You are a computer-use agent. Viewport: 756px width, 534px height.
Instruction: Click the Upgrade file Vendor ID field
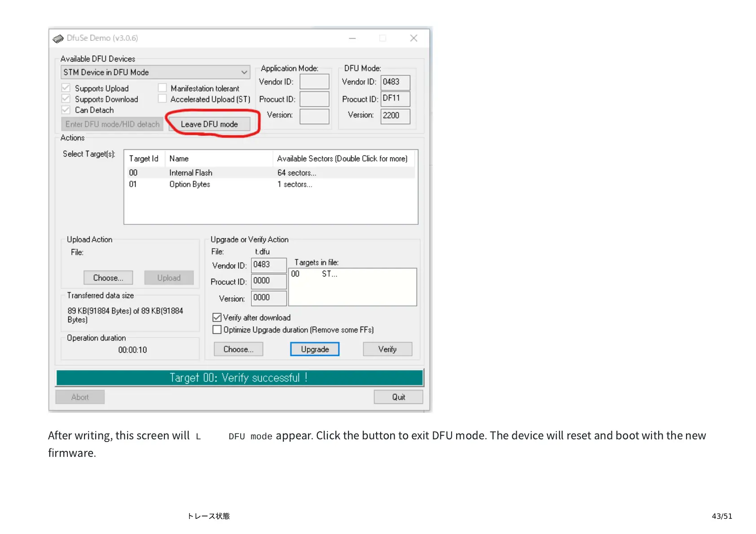[x=269, y=265]
